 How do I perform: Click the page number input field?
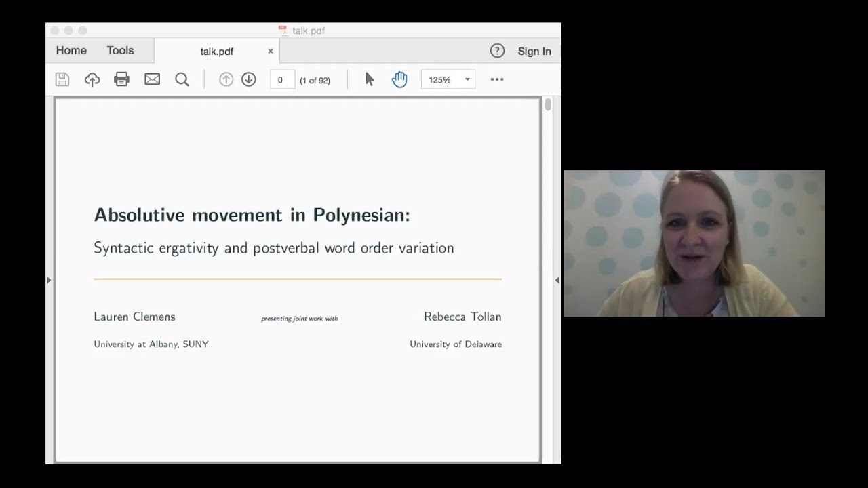(x=283, y=79)
